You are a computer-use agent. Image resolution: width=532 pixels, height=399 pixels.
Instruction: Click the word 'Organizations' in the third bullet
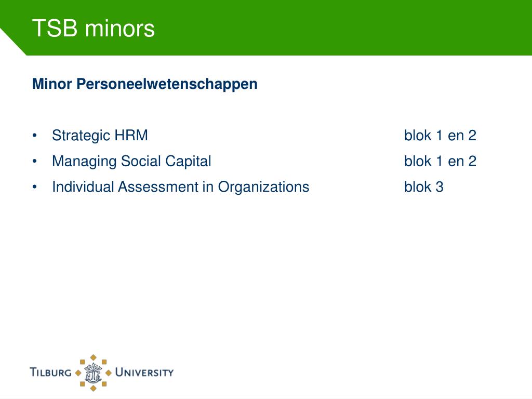point(263,187)
